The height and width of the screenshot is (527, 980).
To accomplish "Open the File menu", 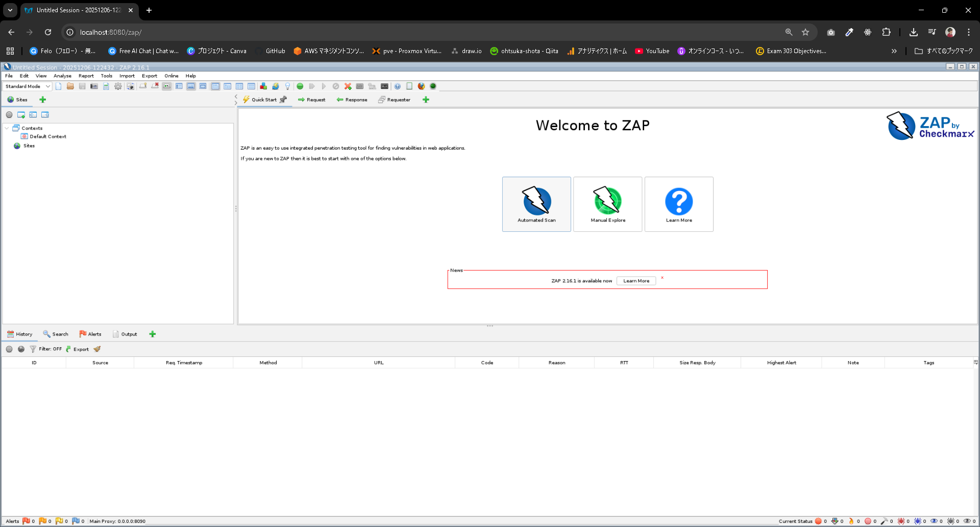I will tap(9, 76).
